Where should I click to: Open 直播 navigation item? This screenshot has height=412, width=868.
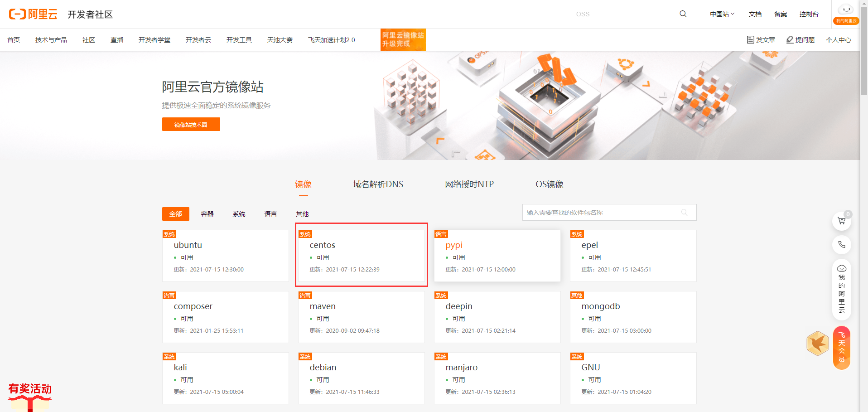[x=117, y=40]
